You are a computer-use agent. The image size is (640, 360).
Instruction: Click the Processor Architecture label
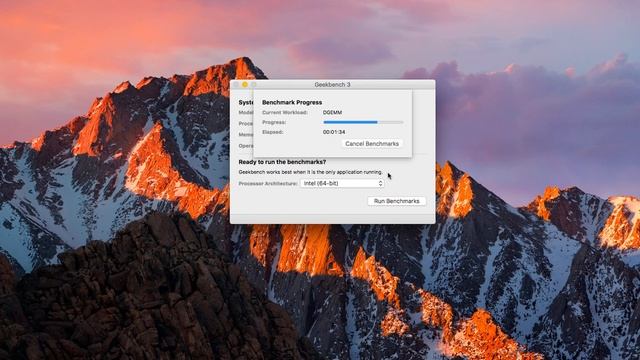click(268, 184)
